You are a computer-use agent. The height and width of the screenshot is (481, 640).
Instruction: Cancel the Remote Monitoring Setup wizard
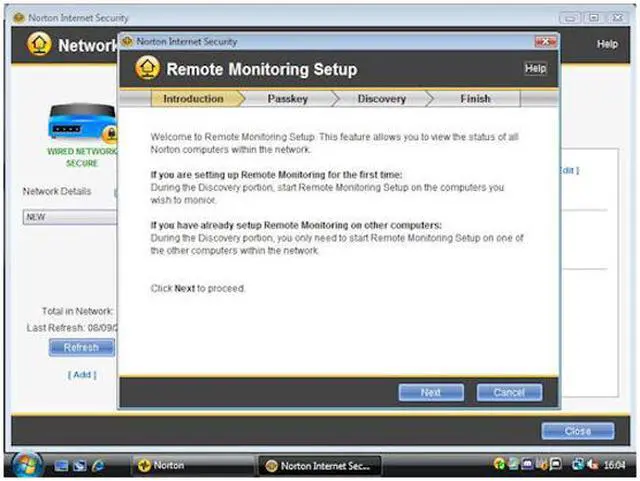[509, 392]
